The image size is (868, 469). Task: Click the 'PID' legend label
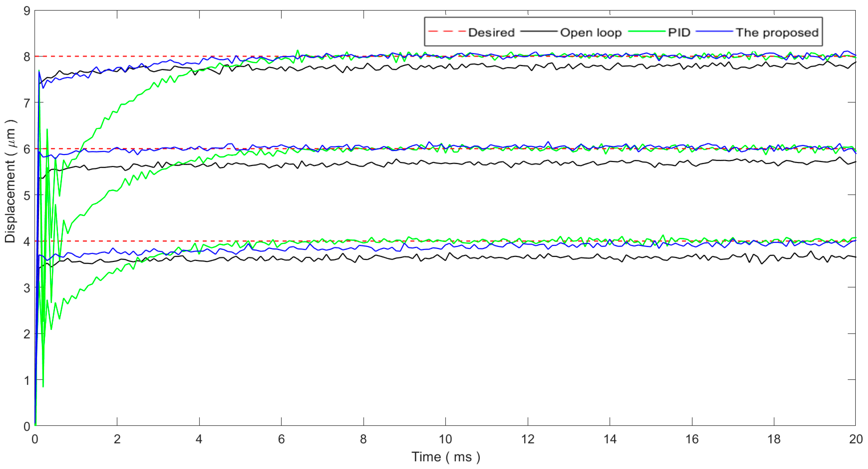(679, 32)
